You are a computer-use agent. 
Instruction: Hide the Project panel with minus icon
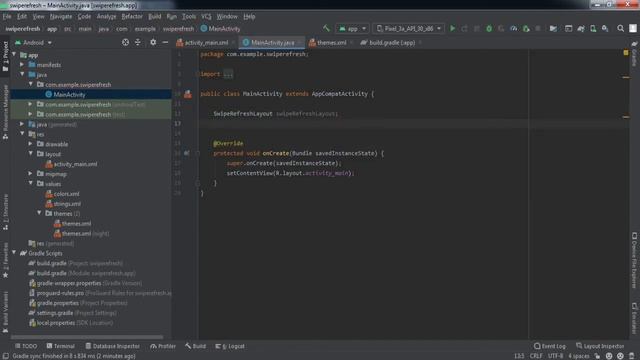tap(165, 42)
